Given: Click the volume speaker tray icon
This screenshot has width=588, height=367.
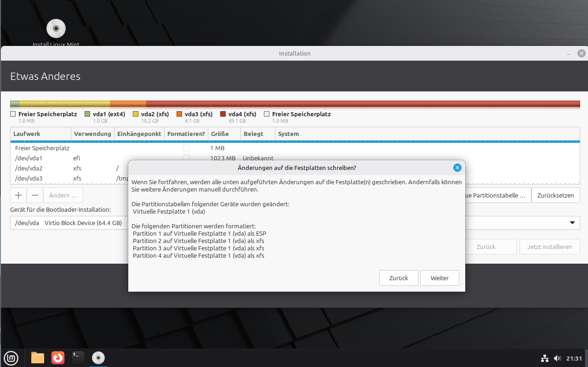Looking at the screenshot, I should pos(557,358).
